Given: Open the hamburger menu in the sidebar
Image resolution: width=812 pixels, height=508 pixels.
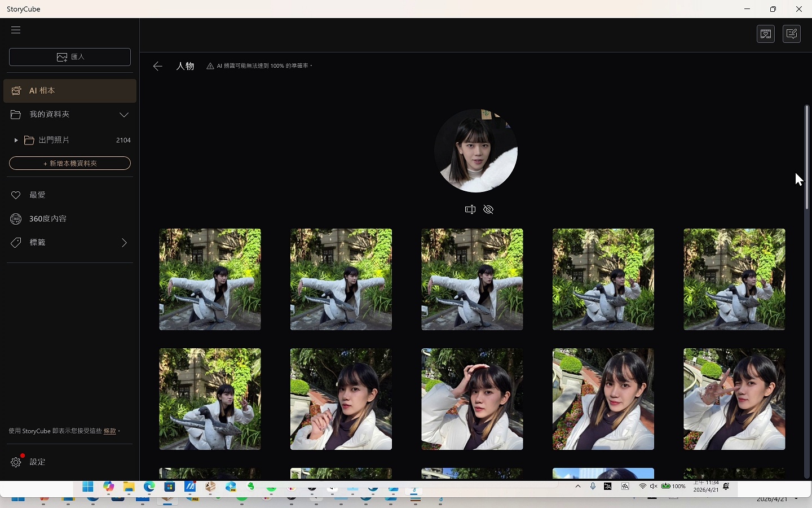Looking at the screenshot, I should click(x=16, y=30).
